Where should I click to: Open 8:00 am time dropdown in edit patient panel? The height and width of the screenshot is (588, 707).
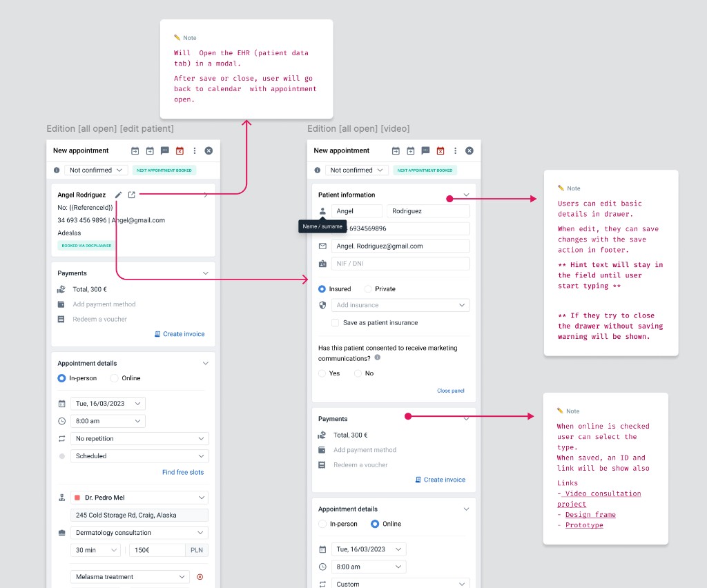click(108, 421)
